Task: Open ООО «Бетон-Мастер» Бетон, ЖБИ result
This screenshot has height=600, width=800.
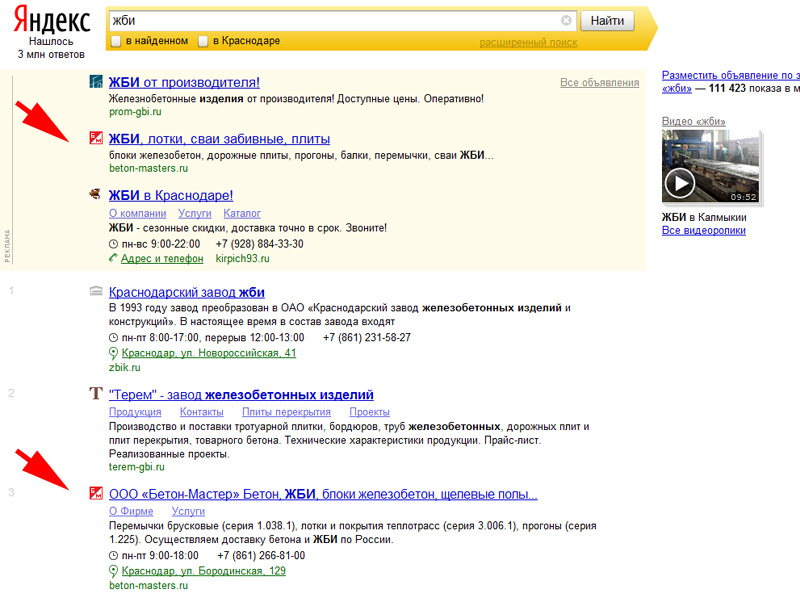Action: pos(323,494)
